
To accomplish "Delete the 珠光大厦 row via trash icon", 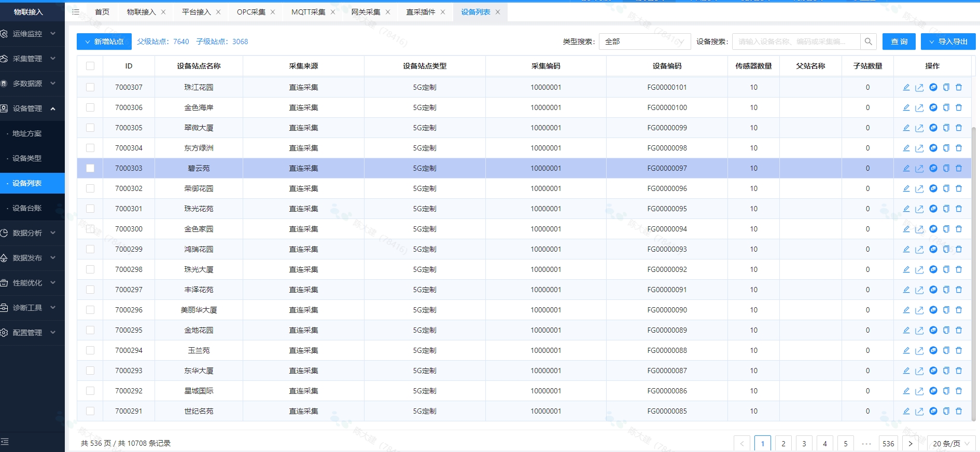I will point(959,269).
